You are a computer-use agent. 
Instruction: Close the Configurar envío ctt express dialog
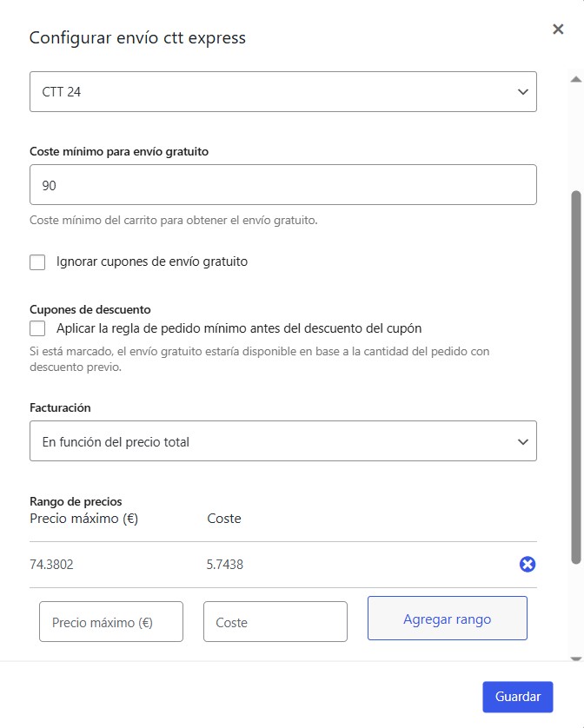pyautogui.click(x=558, y=29)
